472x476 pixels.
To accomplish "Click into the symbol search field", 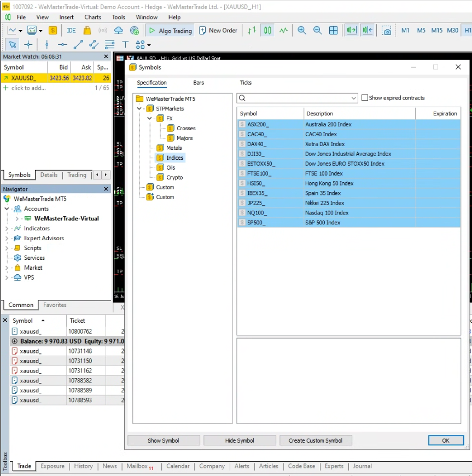I will 298,98.
